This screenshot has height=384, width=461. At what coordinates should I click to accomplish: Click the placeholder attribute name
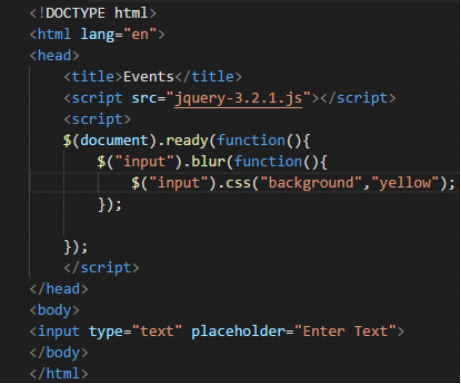click(x=238, y=332)
